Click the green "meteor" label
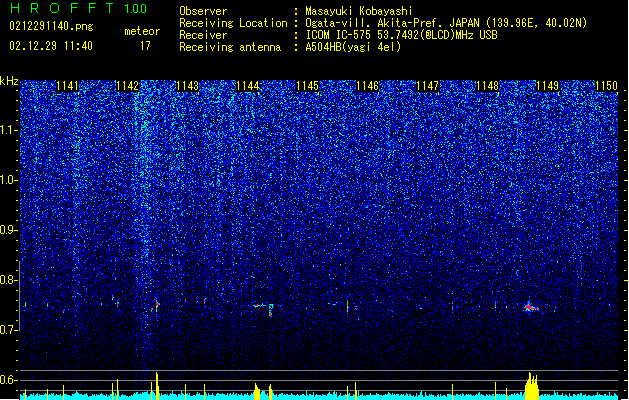629x400 pixels. click(142, 31)
